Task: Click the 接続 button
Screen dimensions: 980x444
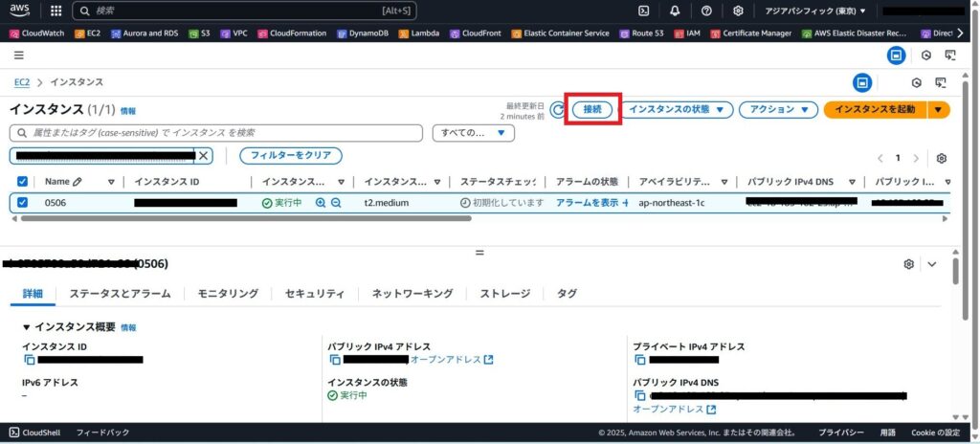Action: pyautogui.click(x=592, y=110)
